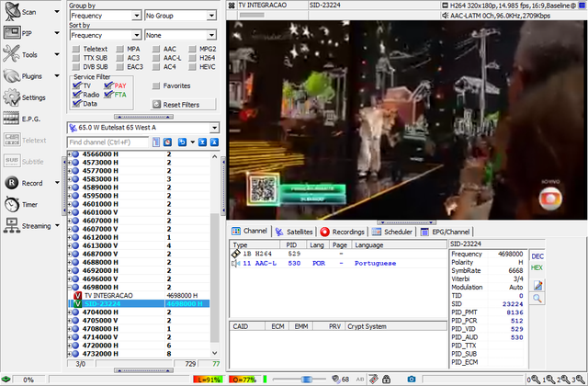This screenshot has height=386, width=588.
Task: Enable the Teletext filter checkbox
Action: tap(76, 49)
